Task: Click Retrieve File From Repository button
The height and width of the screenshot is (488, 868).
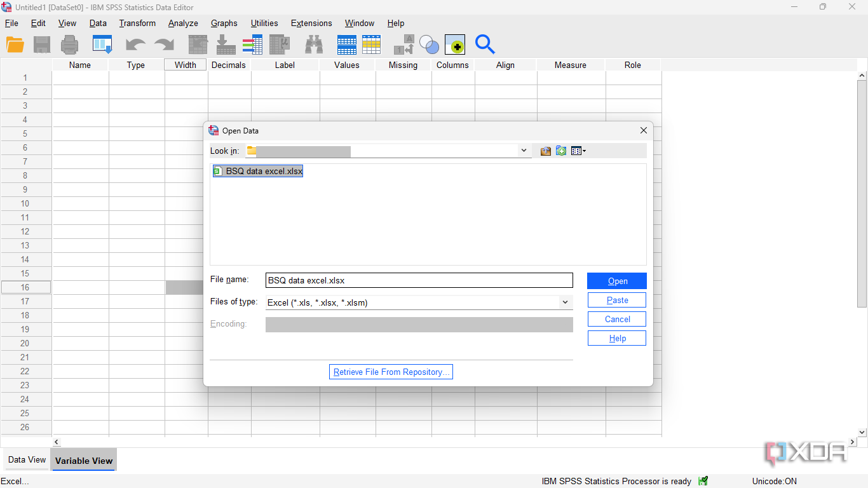Action: (x=391, y=372)
